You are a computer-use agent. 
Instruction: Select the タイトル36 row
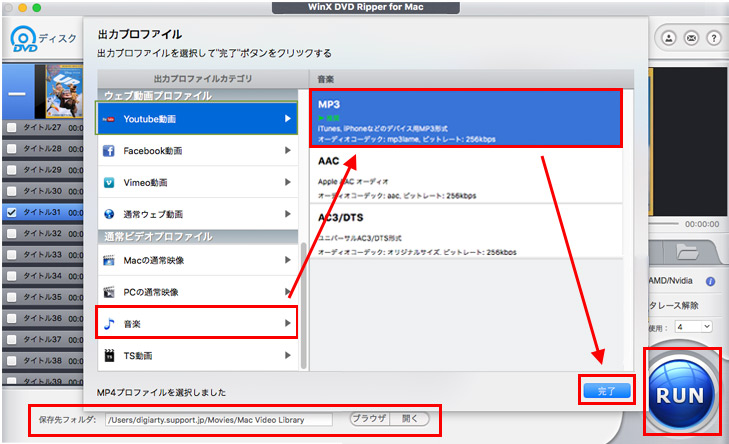(x=43, y=318)
